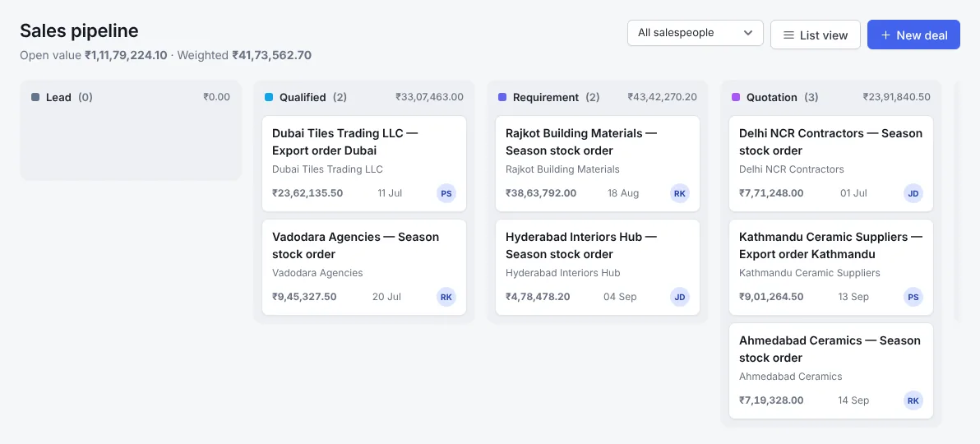Click the Quotation column header label
This screenshot has height=444, width=980.
(x=772, y=98)
